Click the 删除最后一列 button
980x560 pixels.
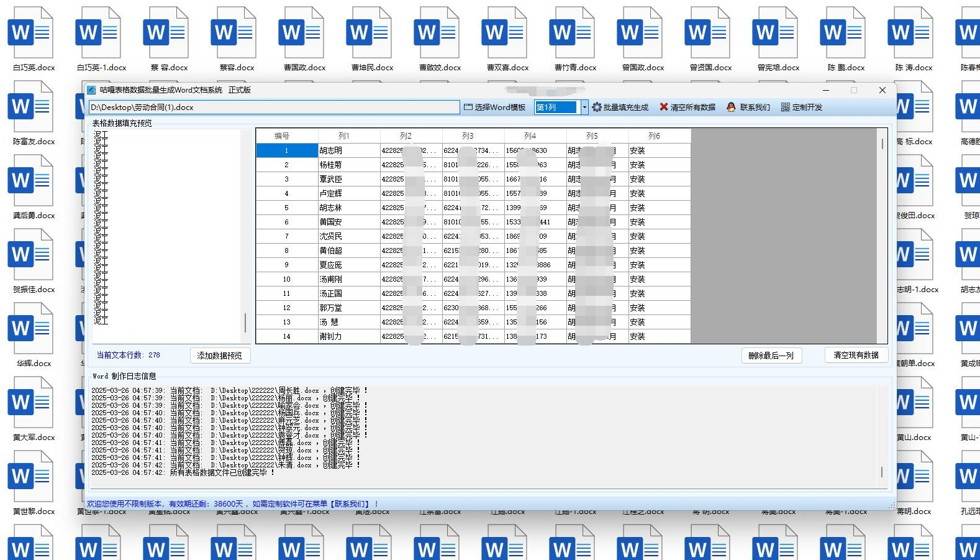pyautogui.click(x=771, y=356)
